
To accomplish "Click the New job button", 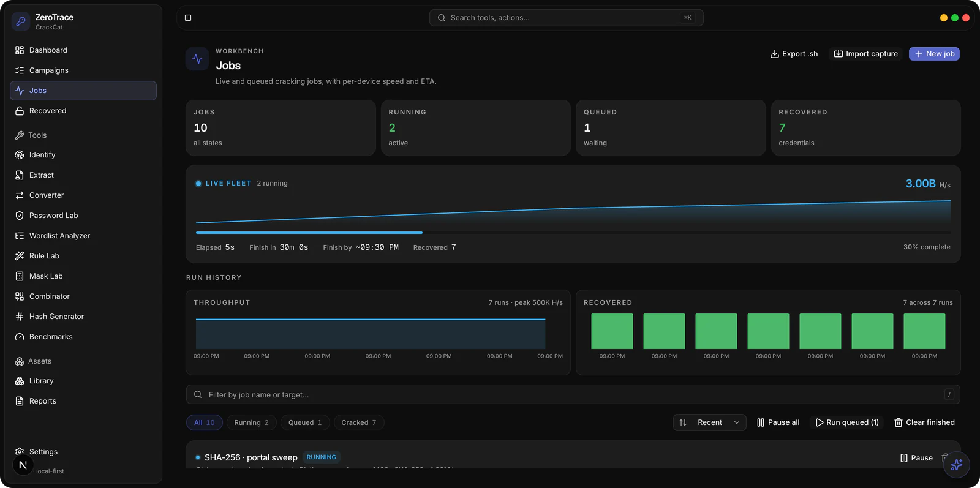I will coord(934,54).
